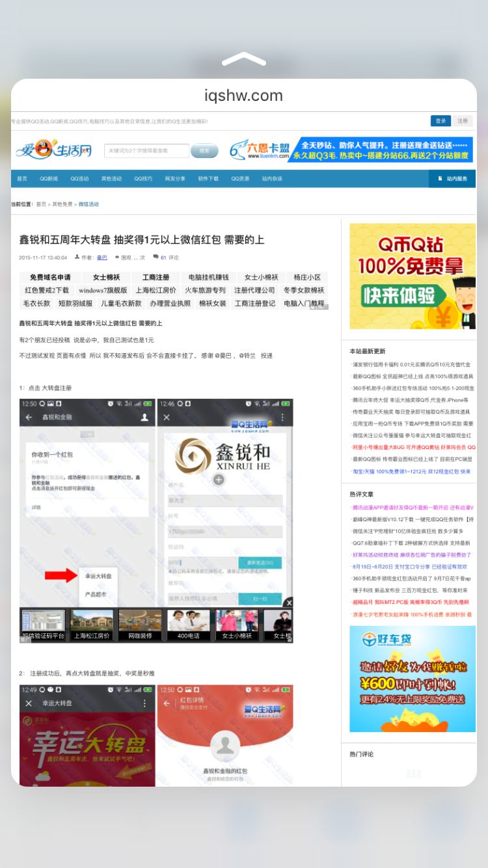Viewport: 488px width, 868px height.
Task: Click the comment bubble icon near 61 评论
Action: pos(156,257)
